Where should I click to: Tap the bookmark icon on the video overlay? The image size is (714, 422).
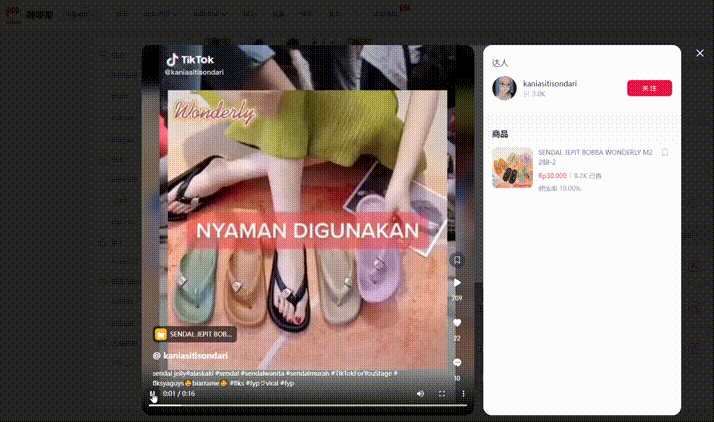pyautogui.click(x=457, y=260)
